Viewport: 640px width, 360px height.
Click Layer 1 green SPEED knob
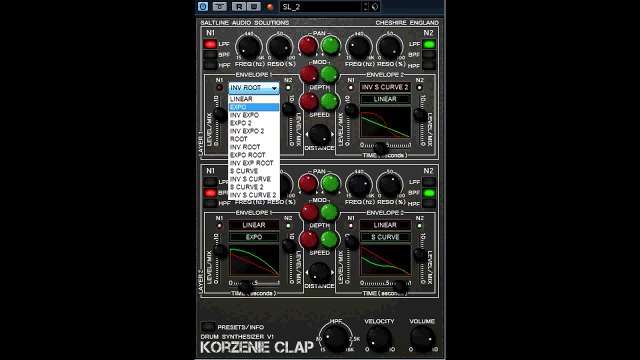coord(329,102)
